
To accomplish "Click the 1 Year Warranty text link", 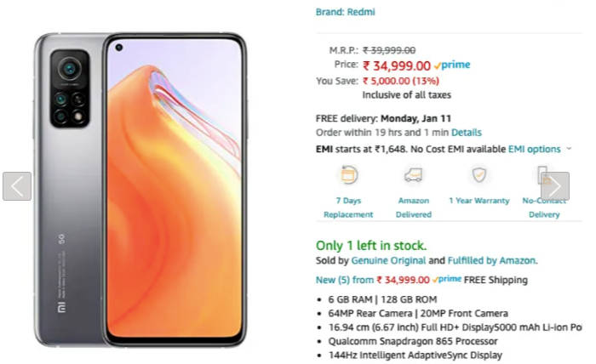I will tap(479, 201).
